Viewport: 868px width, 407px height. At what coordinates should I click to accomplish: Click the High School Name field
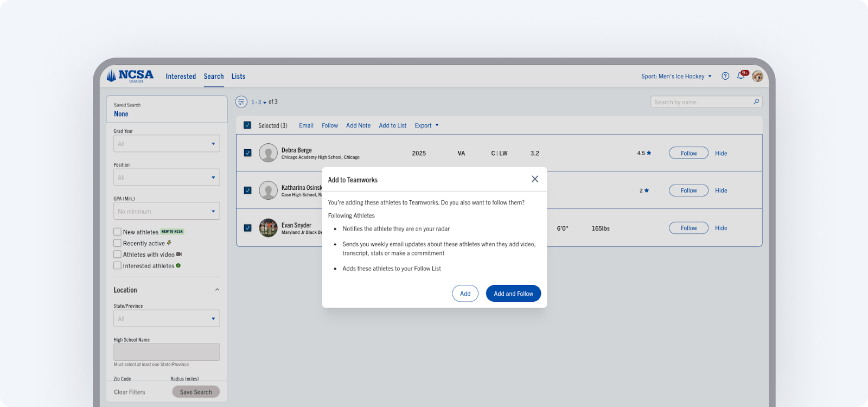pos(167,352)
